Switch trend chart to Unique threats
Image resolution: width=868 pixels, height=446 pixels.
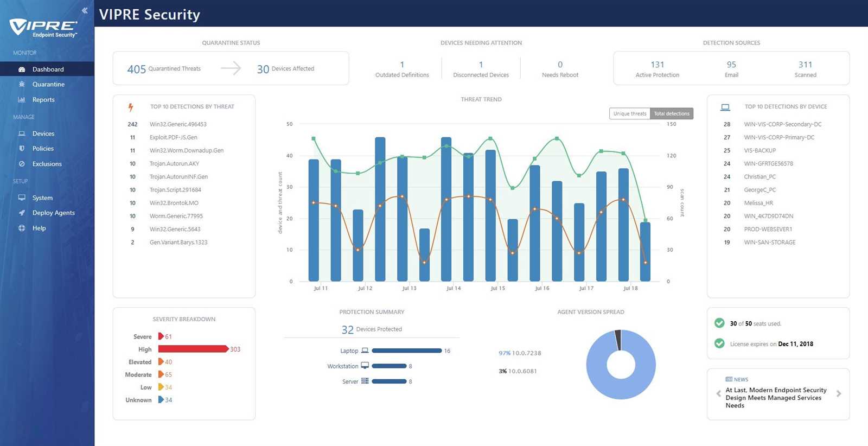pos(630,113)
